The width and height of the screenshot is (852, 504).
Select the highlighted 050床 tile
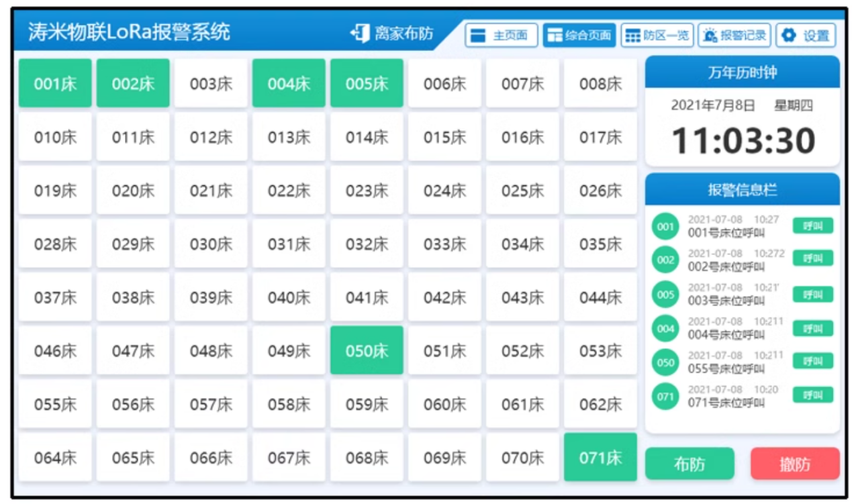click(x=367, y=351)
